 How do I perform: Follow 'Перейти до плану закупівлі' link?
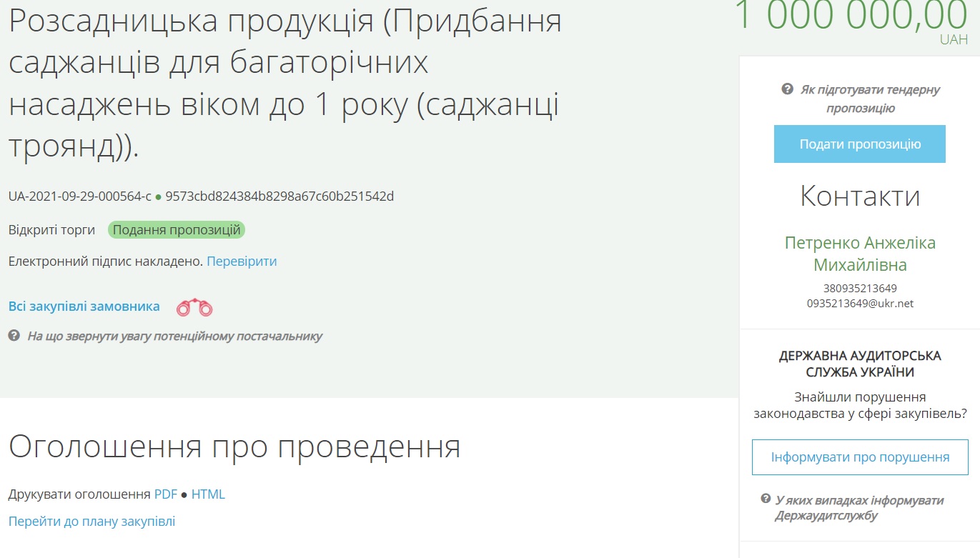91,522
